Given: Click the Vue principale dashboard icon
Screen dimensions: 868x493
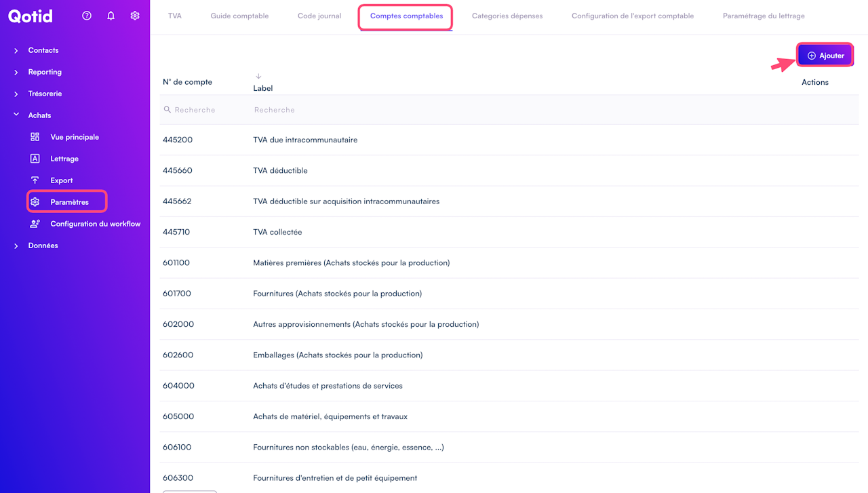Looking at the screenshot, I should (x=35, y=137).
